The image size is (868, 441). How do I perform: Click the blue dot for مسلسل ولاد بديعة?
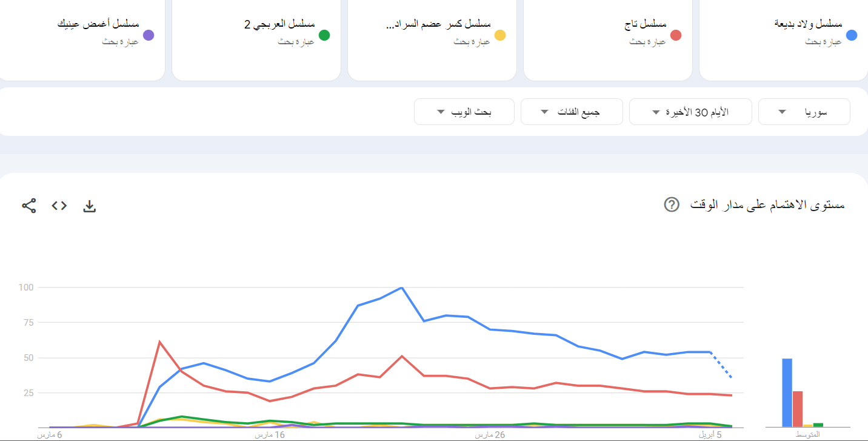click(851, 35)
